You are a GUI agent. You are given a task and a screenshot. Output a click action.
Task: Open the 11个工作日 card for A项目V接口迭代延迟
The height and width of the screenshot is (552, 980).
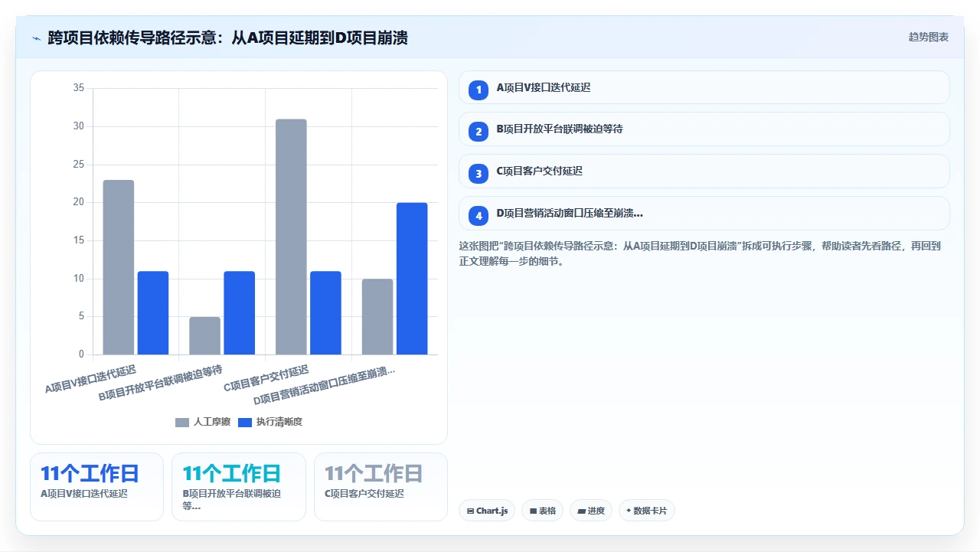[x=96, y=487]
